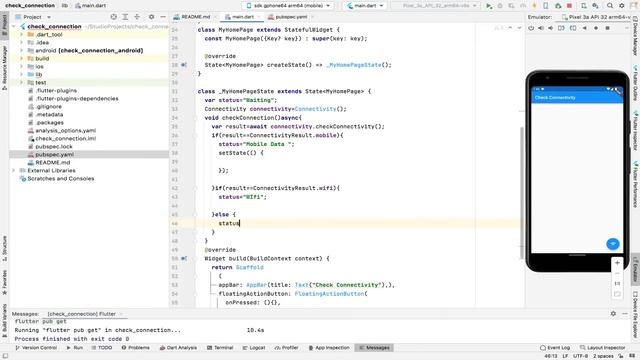The width and height of the screenshot is (640, 360).
Task: Run the app with the green play button
Action: [x=489, y=6]
